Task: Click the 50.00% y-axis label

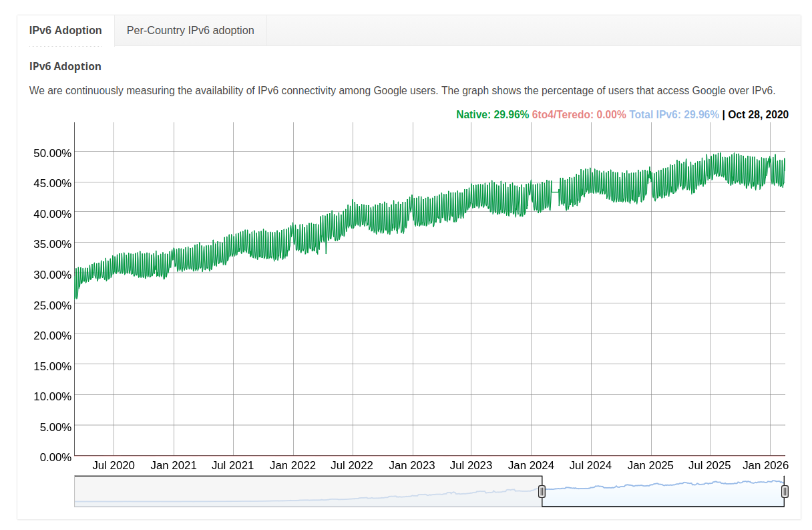Action: tap(54, 153)
